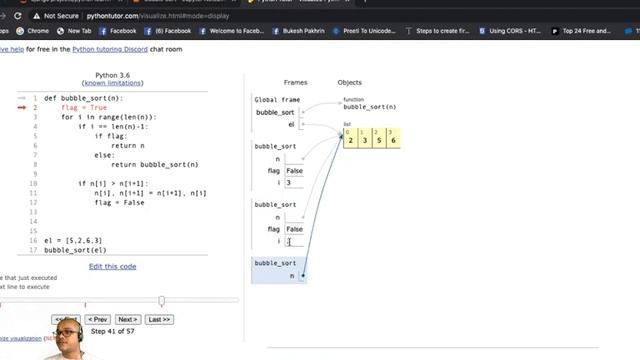Click bubble_sort variable in Global frame
The image size is (640, 360).
(275, 112)
